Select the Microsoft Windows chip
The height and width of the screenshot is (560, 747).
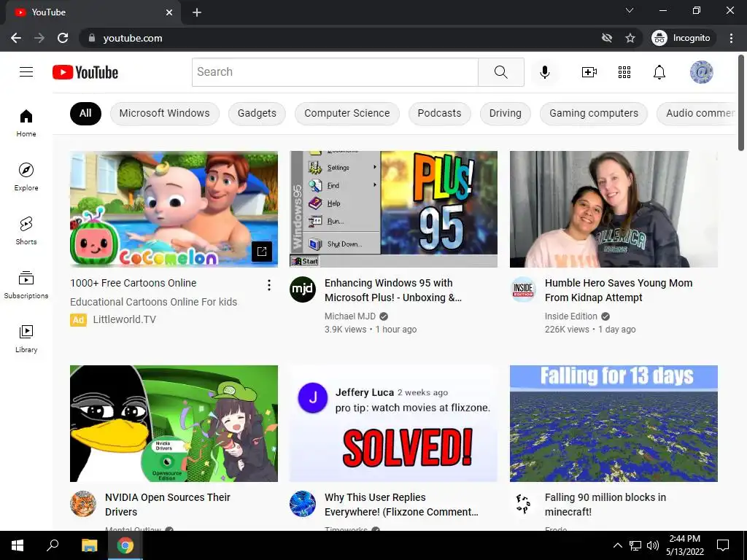tap(164, 113)
